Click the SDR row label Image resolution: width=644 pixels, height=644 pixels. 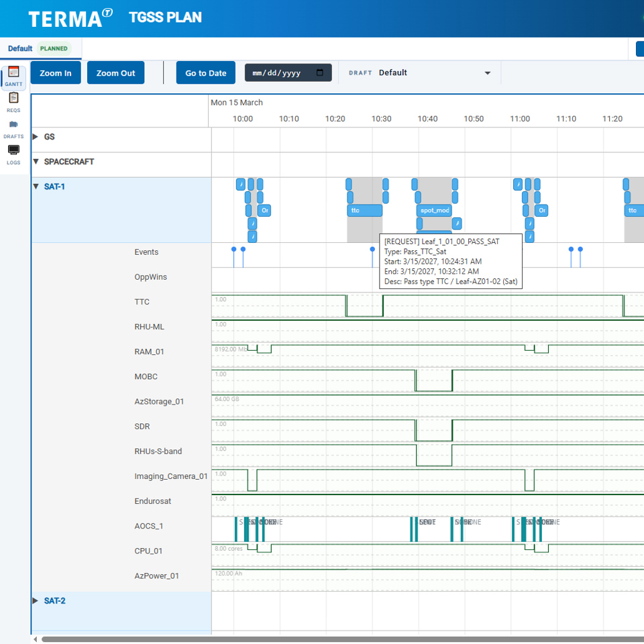pyautogui.click(x=142, y=427)
